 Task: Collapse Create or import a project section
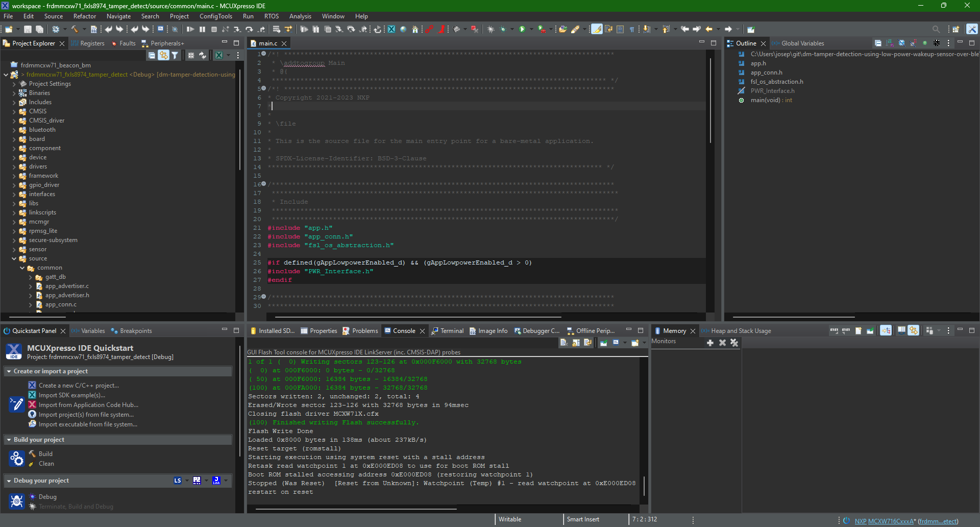click(x=9, y=372)
